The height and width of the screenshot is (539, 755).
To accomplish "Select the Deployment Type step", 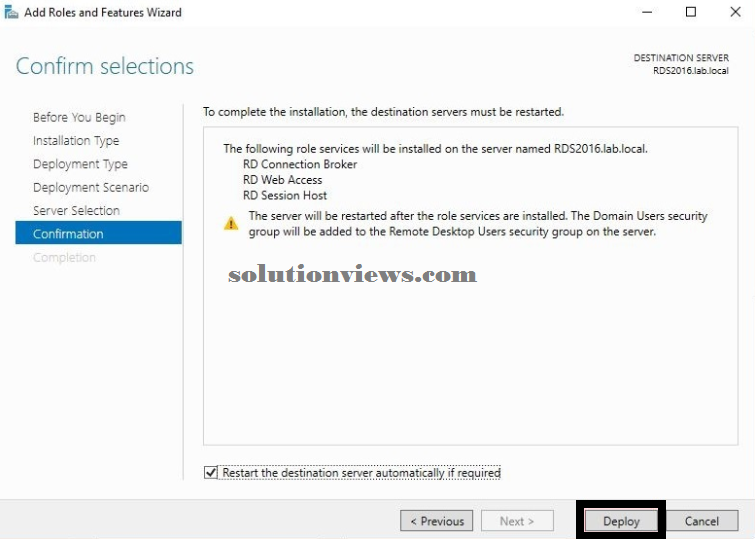I will click(80, 164).
